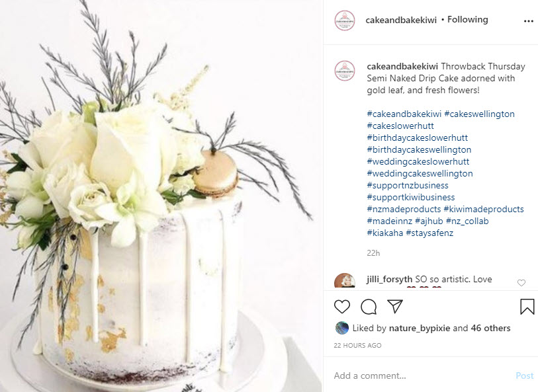The height and width of the screenshot is (392, 538).
Task: Open the #staysafenz hashtag
Action: [429, 233]
